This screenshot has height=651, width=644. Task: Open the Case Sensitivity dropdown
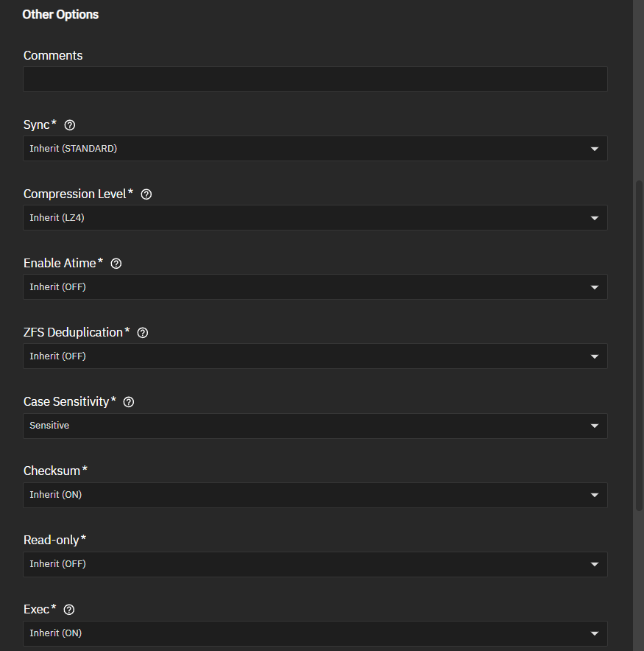315,426
